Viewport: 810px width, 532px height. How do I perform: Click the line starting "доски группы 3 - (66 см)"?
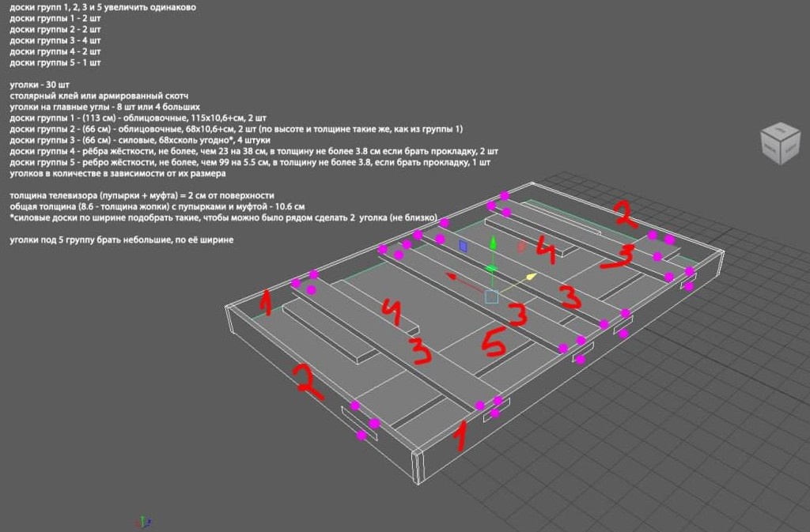(x=139, y=141)
